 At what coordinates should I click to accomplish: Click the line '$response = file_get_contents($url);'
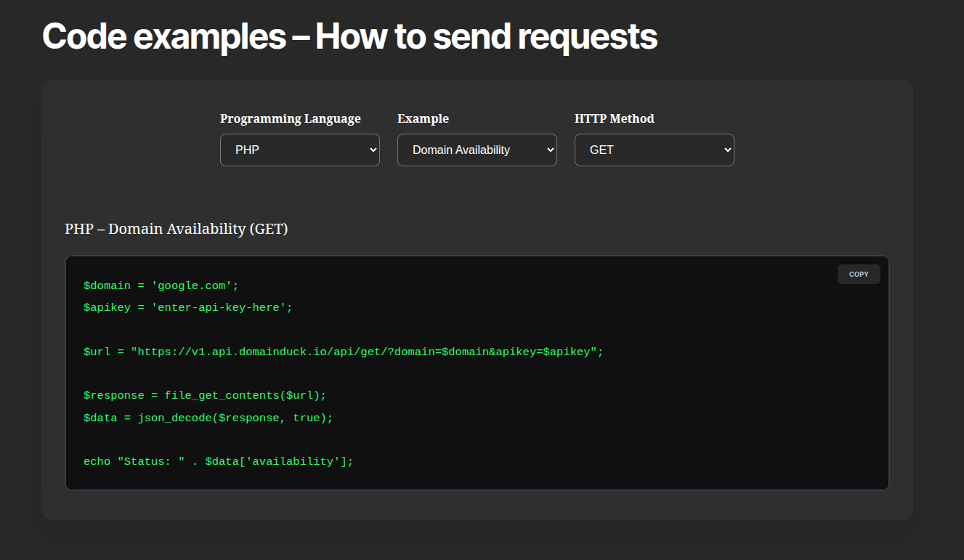pyautogui.click(x=205, y=395)
